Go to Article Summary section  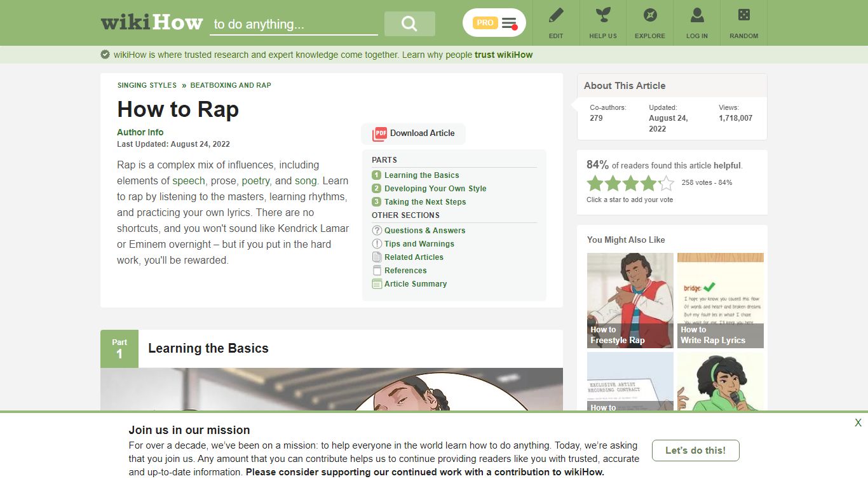[x=416, y=284]
